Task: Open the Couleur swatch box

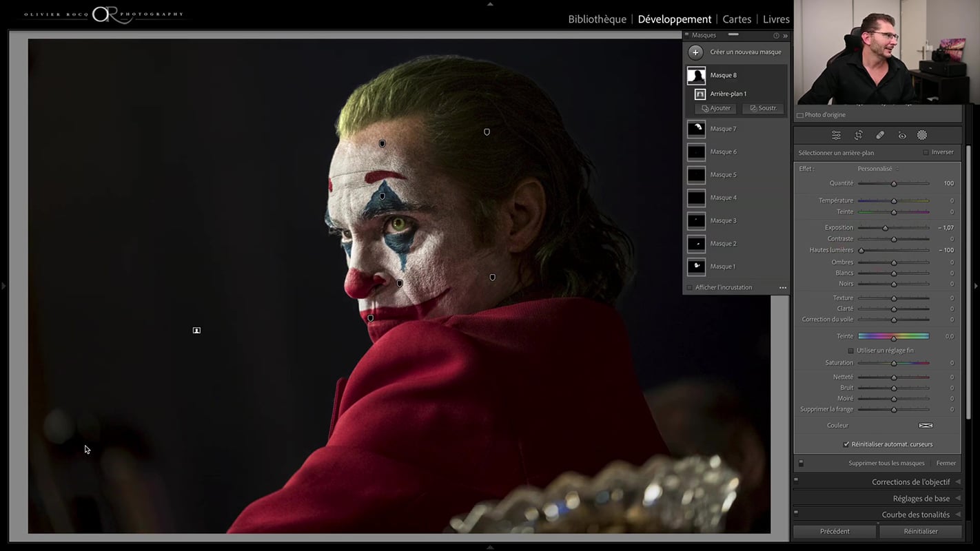Action: coord(926,426)
